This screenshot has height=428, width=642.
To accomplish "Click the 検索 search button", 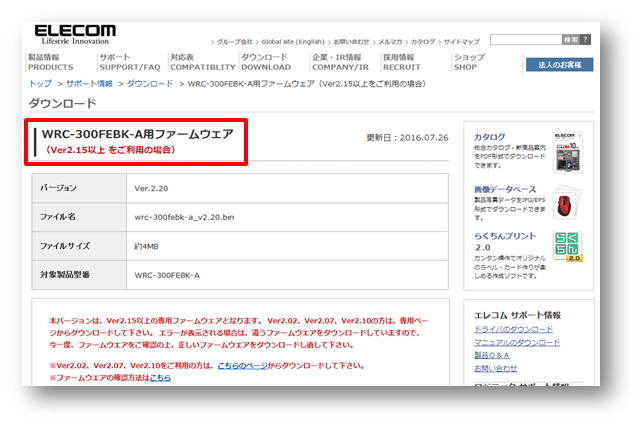I will 571,40.
